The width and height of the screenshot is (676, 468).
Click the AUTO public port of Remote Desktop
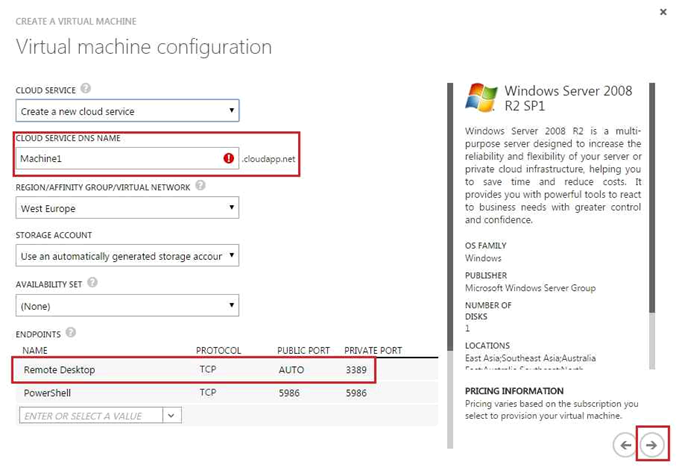click(x=291, y=370)
